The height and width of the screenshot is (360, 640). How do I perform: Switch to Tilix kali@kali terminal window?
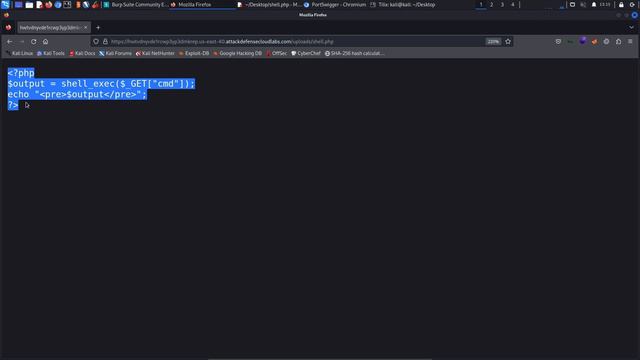[x=402, y=5]
